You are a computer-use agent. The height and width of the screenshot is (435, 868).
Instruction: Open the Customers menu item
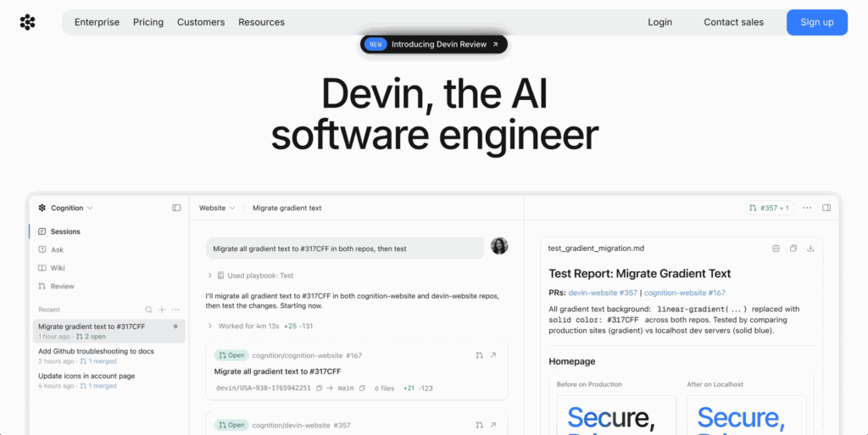201,22
